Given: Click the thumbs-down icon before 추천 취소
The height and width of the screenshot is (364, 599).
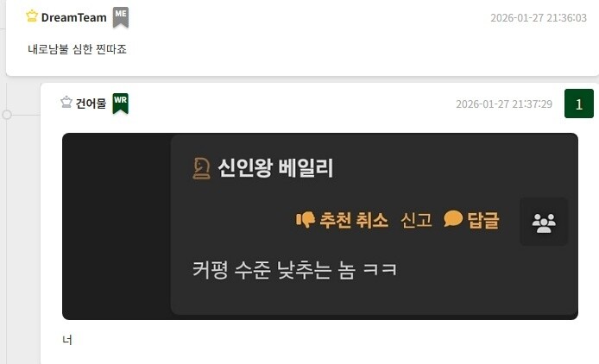Looking at the screenshot, I should point(306,220).
